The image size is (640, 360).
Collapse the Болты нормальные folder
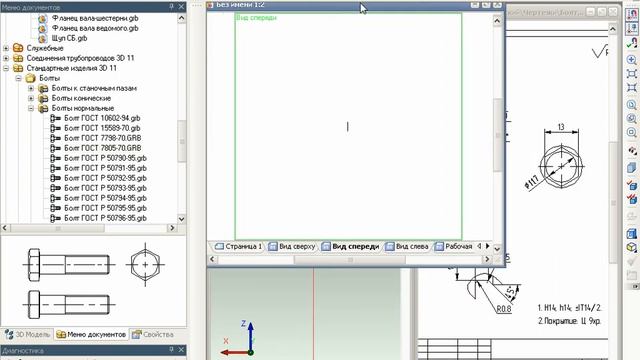(31, 108)
